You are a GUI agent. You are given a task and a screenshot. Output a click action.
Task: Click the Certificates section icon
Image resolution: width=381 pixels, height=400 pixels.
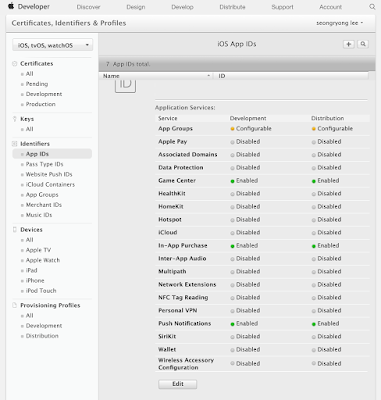coord(15,63)
